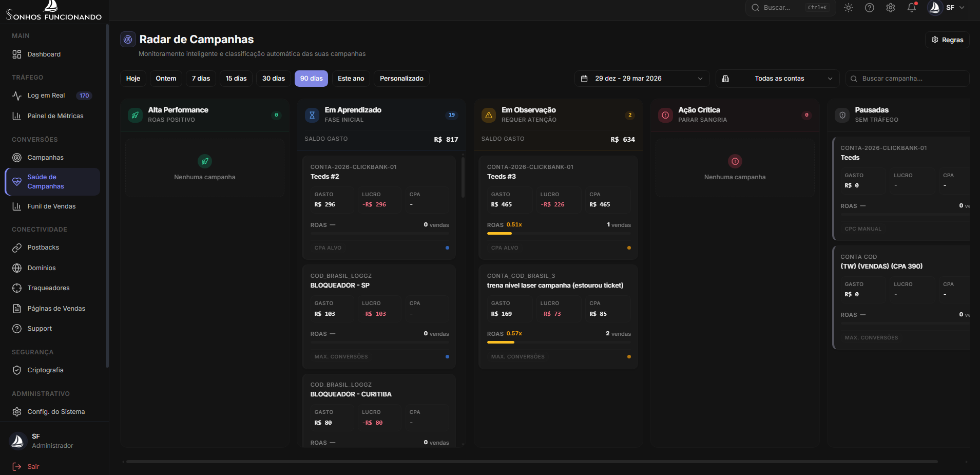Select the Este ano period tab
The width and height of the screenshot is (980, 475).
tap(351, 79)
